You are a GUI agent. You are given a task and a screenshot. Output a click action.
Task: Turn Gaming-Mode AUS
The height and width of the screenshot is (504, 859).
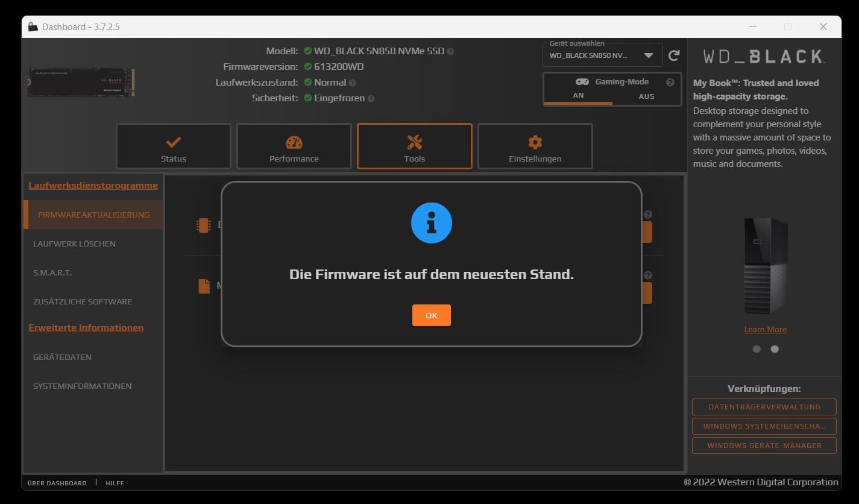[646, 96]
